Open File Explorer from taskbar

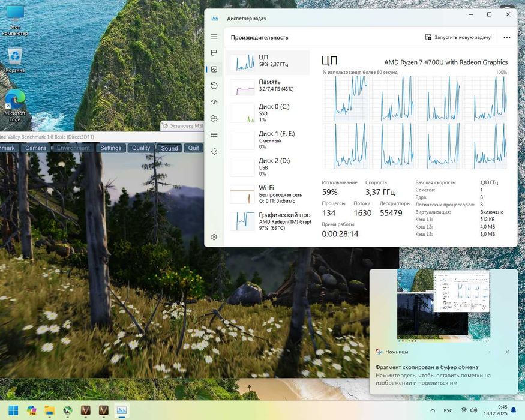coord(50,410)
